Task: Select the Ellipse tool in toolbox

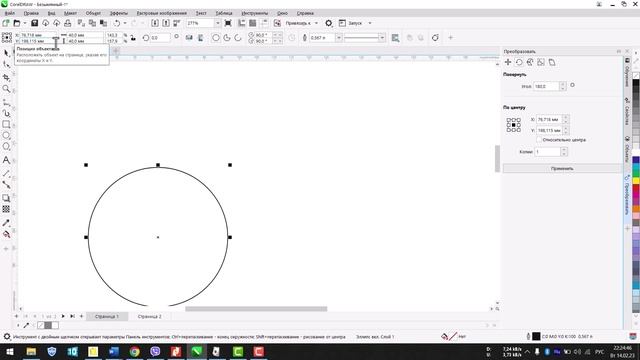Action: 6,136
